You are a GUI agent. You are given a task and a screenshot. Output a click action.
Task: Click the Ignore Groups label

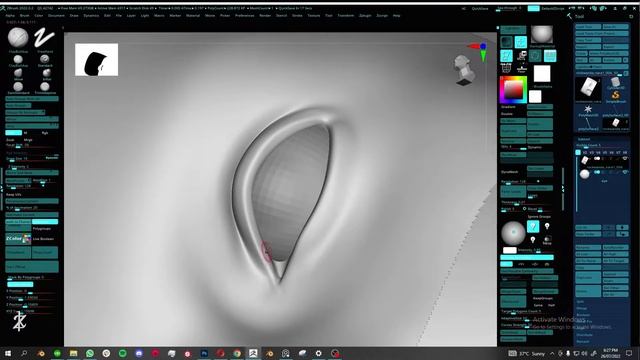click(539, 216)
